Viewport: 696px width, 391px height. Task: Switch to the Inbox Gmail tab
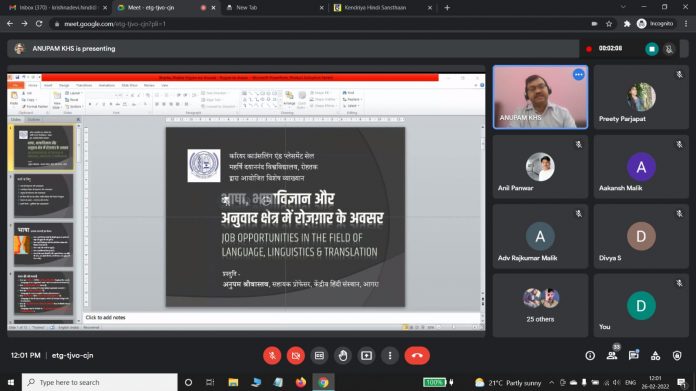pos(58,8)
